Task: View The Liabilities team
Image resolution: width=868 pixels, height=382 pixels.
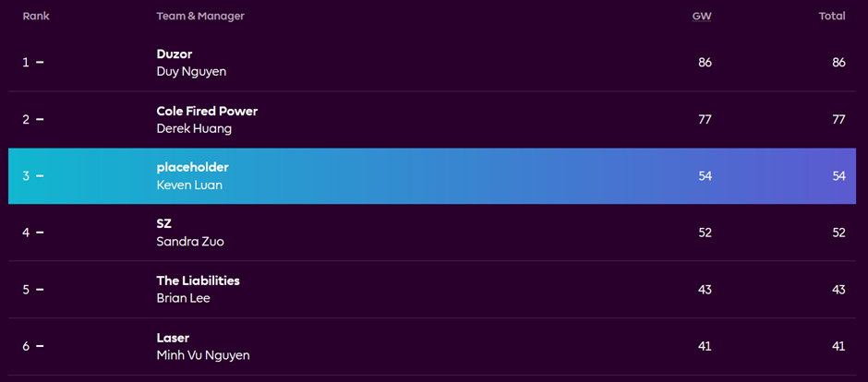Action: (x=199, y=281)
